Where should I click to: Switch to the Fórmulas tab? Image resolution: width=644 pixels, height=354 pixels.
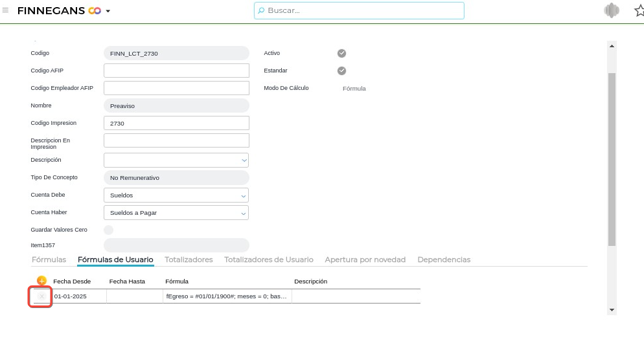tap(49, 260)
